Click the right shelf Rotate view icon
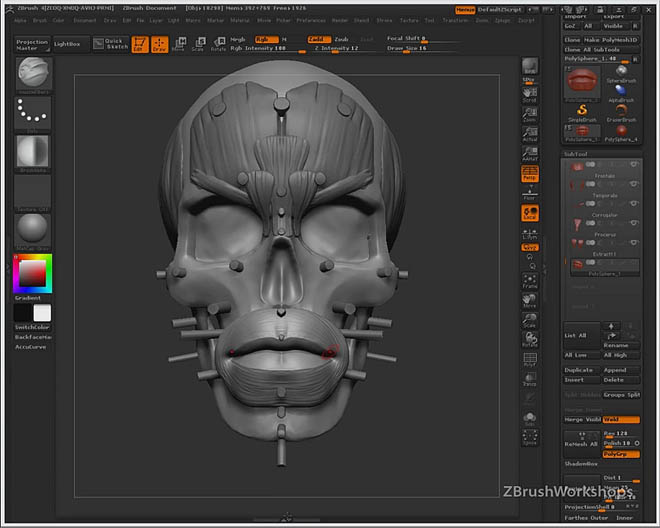The height and width of the screenshot is (528, 660). [x=530, y=339]
